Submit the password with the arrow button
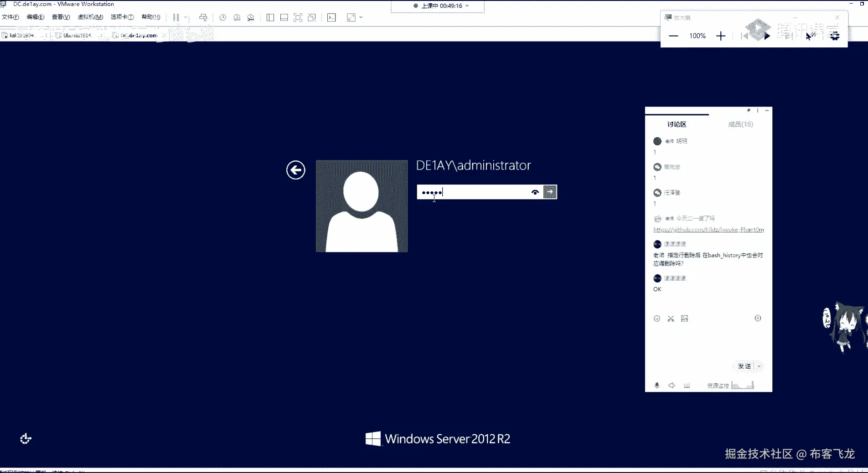The width and height of the screenshot is (868, 473). click(550, 192)
